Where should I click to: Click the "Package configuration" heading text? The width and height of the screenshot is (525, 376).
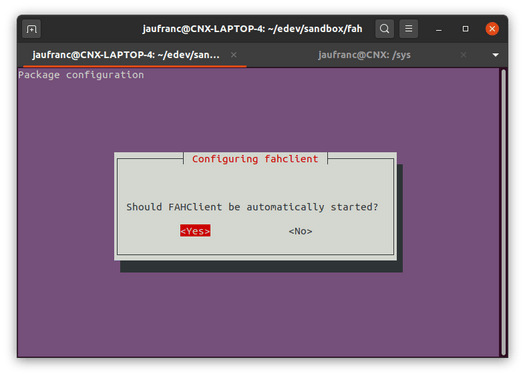81,75
